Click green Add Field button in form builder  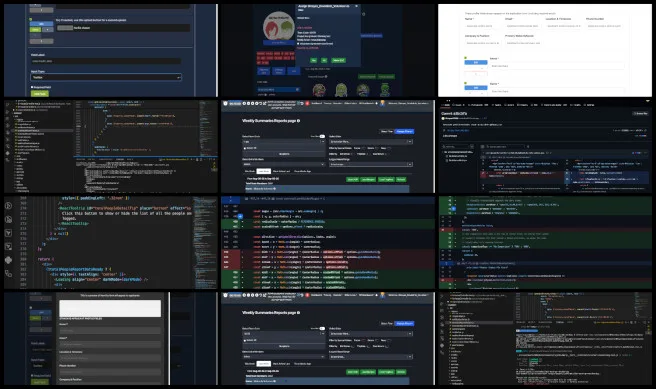(x=40, y=94)
